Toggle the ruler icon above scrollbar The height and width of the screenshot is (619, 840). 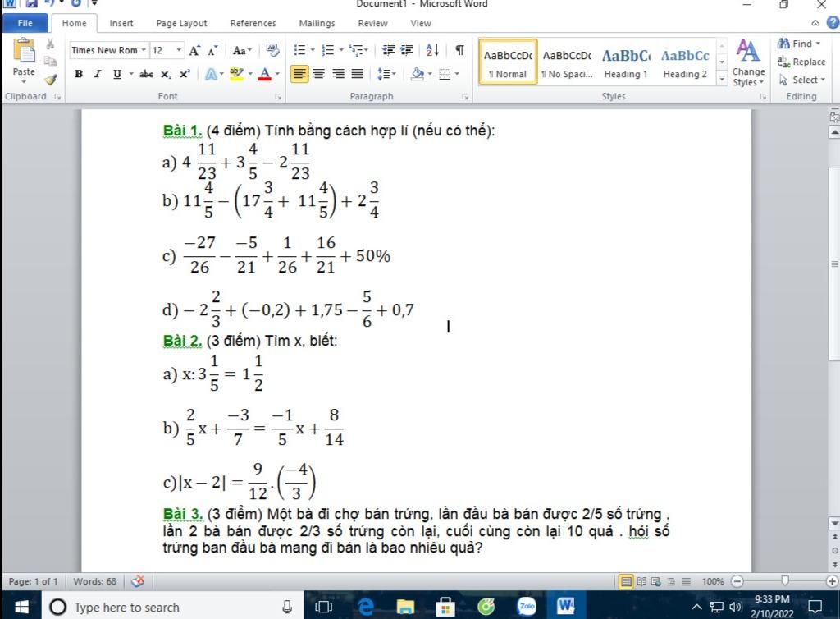tap(834, 117)
